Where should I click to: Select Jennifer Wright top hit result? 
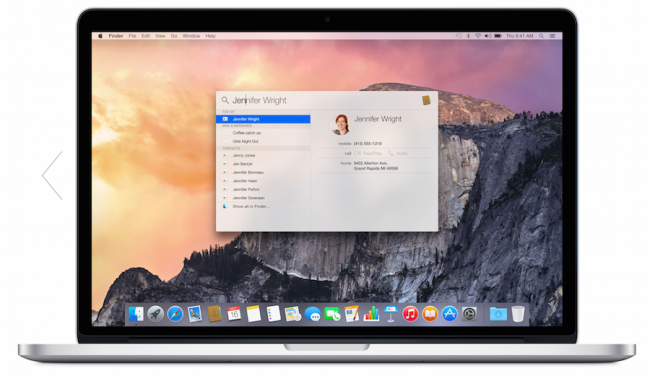tap(263, 119)
